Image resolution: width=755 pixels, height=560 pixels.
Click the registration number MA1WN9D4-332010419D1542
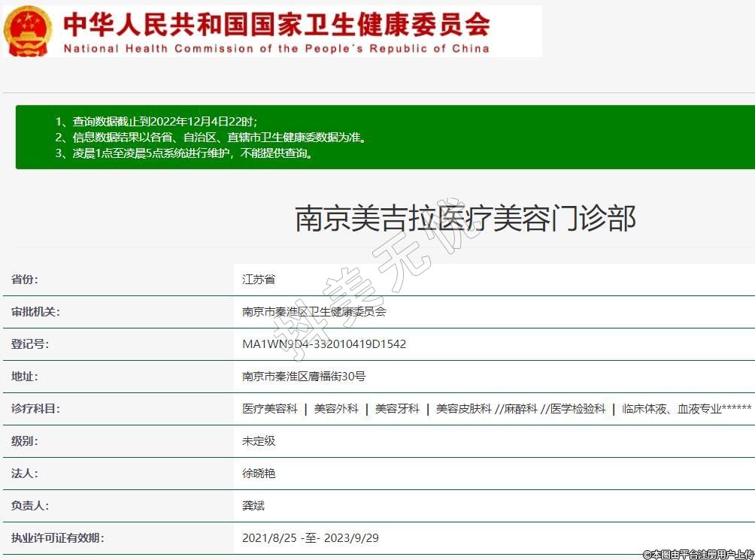[324, 344]
